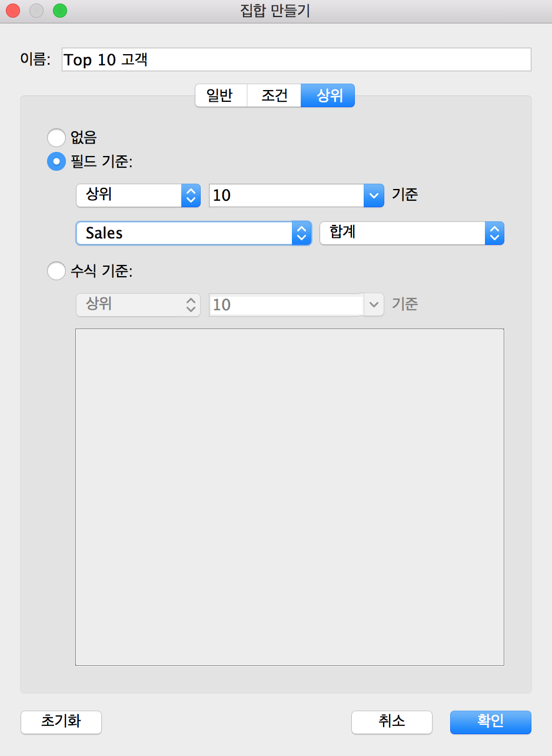Select the 상위 tab

pos(327,95)
